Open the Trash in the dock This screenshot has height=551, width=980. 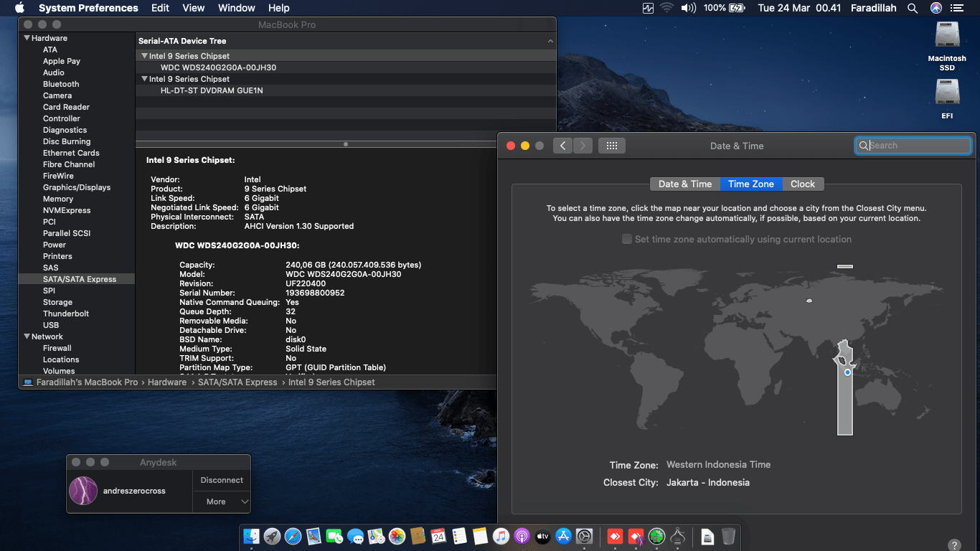[728, 536]
